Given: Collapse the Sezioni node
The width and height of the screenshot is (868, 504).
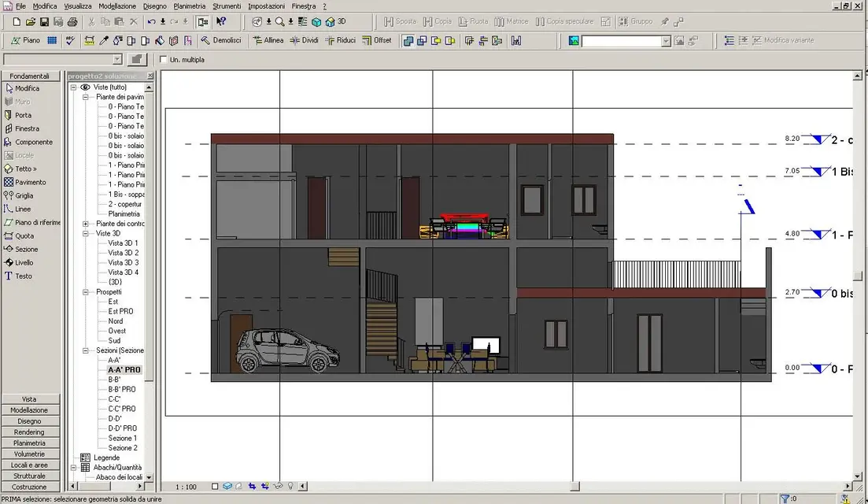Looking at the screenshot, I should (x=86, y=350).
